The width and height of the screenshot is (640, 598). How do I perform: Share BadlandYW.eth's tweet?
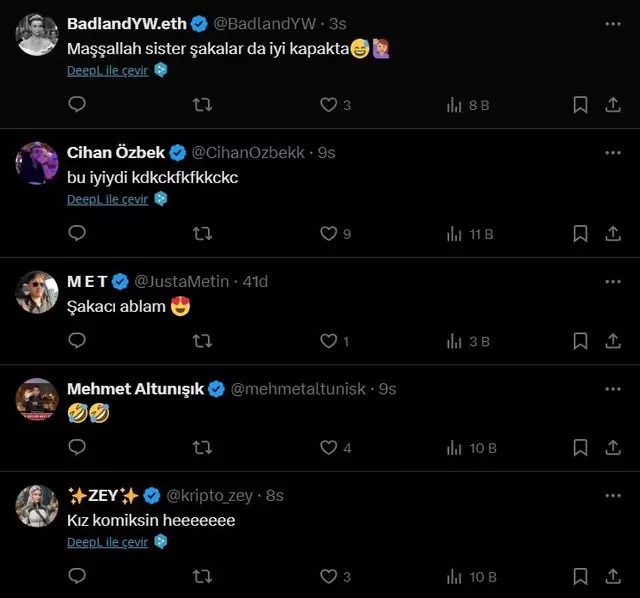click(614, 104)
